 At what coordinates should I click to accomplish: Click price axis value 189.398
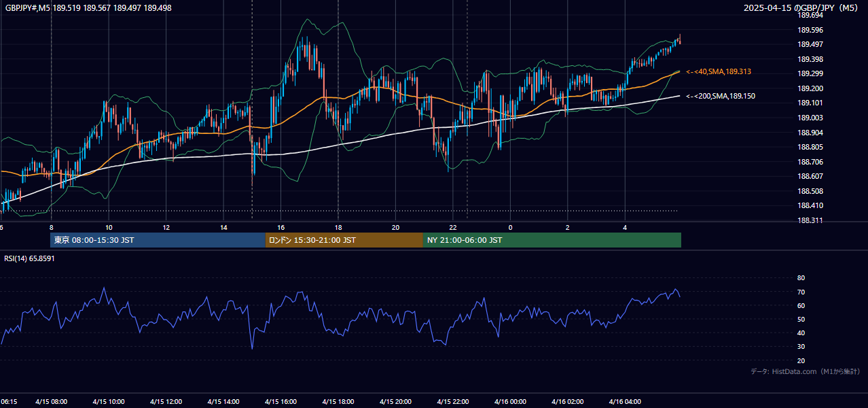[810, 59]
